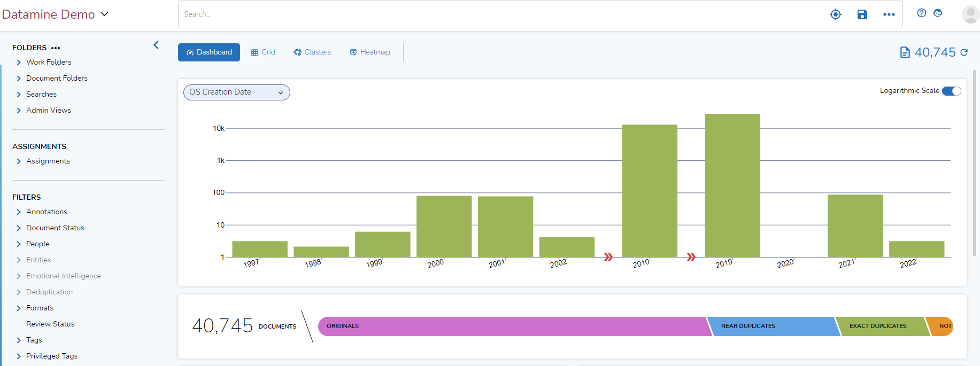This screenshot has height=366, width=980.
Task: Open the help question mark icon
Action: click(921, 13)
